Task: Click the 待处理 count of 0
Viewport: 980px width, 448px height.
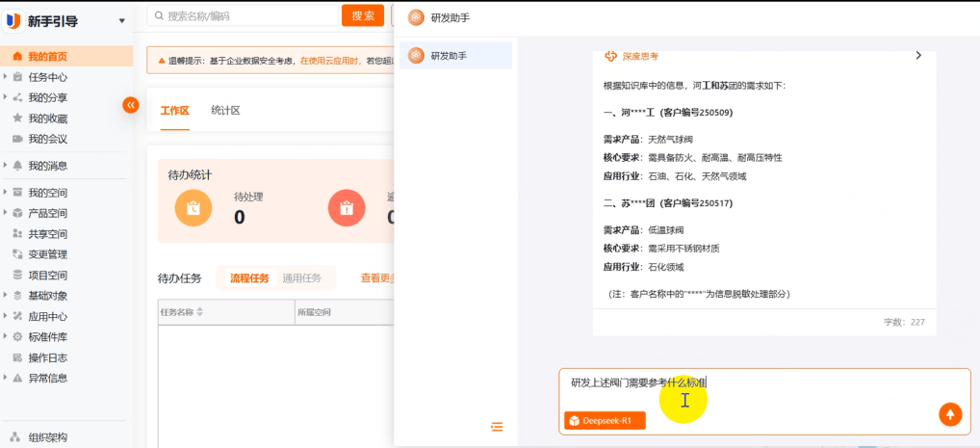Action: click(240, 217)
